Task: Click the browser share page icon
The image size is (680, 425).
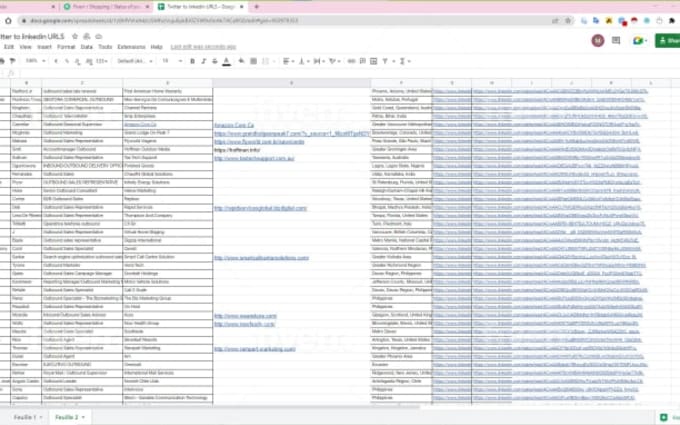Action: [x=555, y=20]
